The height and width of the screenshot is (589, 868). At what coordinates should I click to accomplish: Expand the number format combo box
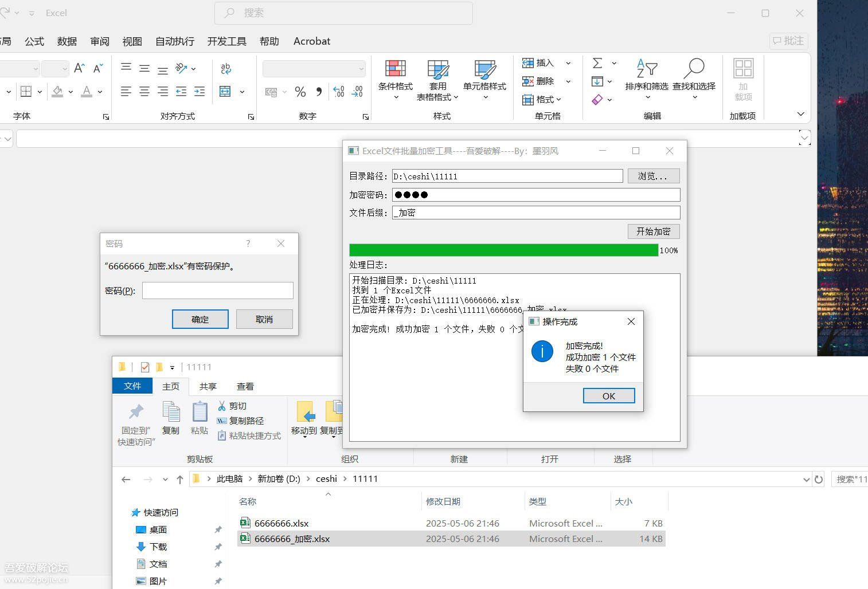pyautogui.click(x=361, y=69)
